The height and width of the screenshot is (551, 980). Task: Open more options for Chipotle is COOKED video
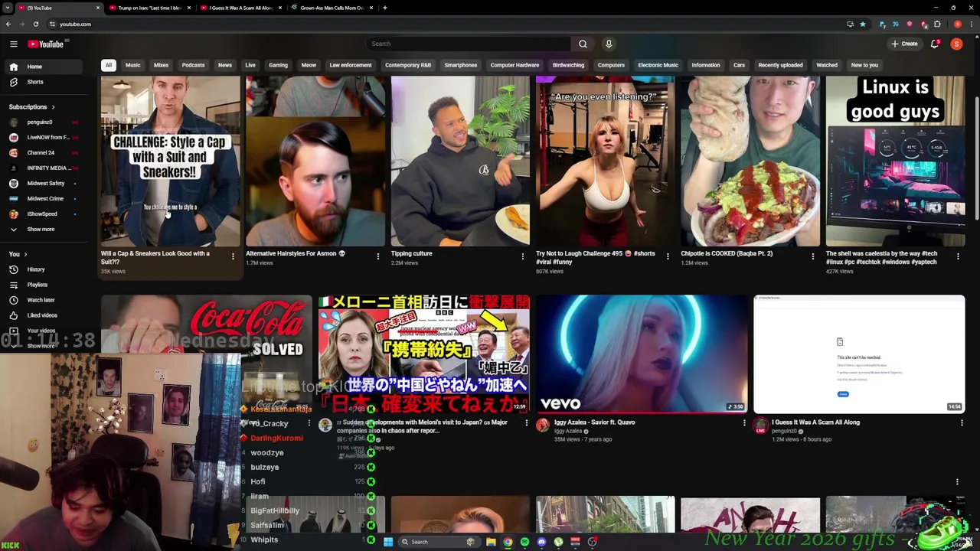813,256
